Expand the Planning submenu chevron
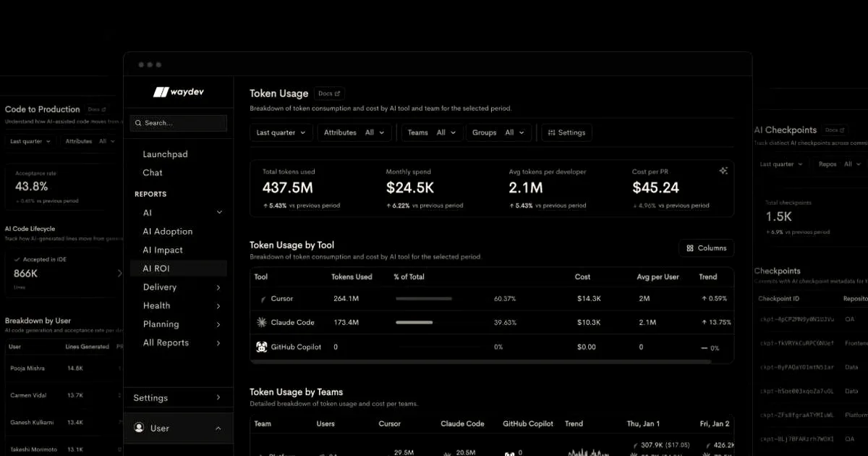 [218, 325]
